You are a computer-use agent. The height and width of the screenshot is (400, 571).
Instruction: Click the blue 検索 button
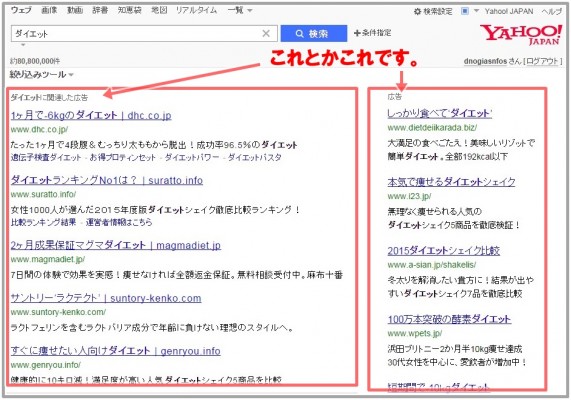[314, 34]
